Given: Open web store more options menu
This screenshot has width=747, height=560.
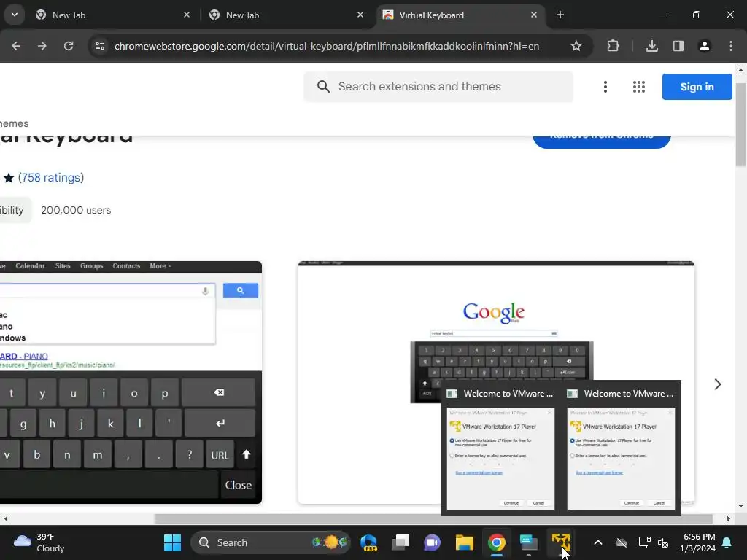Looking at the screenshot, I should (605, 87).
